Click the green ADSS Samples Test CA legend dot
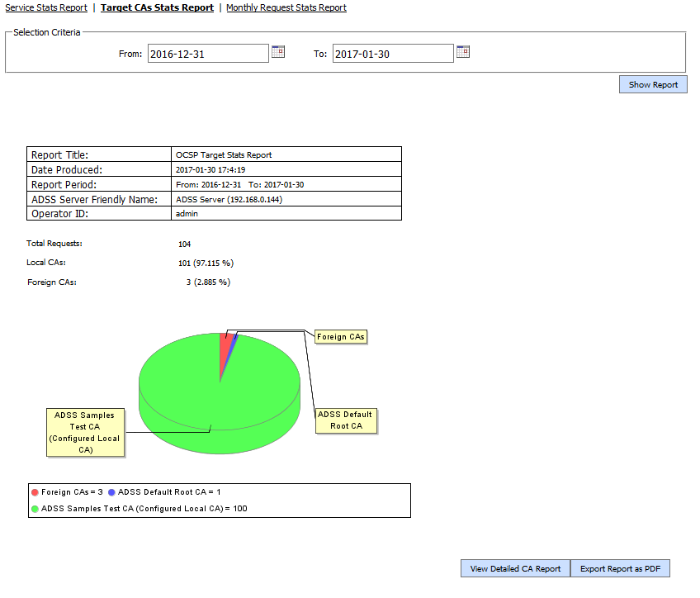This screenshot has height=598, width=700. tap(35, 509)
